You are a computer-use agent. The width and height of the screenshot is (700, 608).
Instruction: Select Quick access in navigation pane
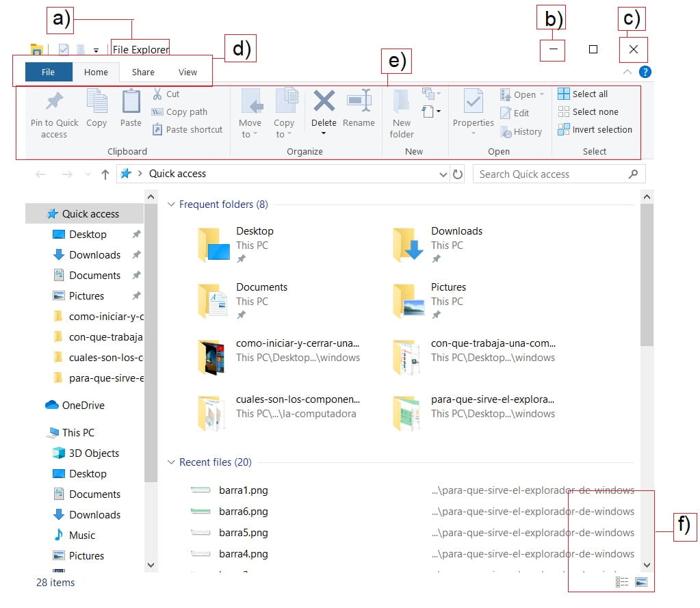[84, 213]
